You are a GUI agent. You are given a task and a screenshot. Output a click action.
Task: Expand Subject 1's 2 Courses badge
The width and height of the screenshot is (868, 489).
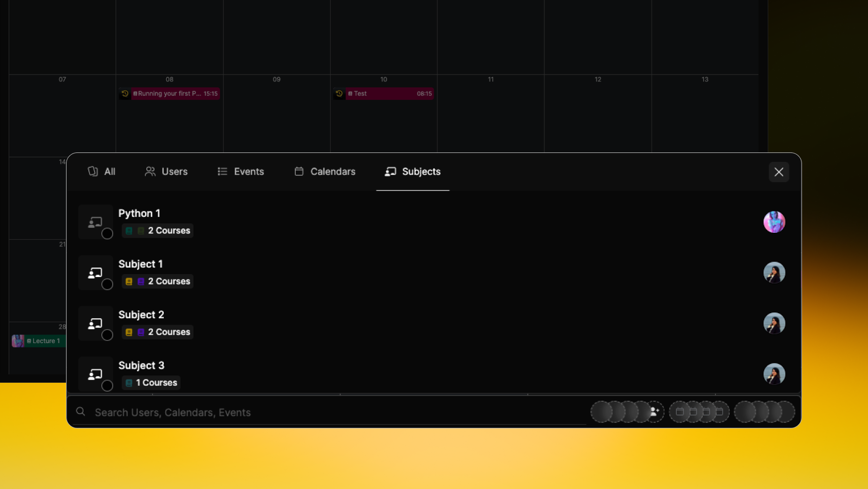(x=158, y=281)
